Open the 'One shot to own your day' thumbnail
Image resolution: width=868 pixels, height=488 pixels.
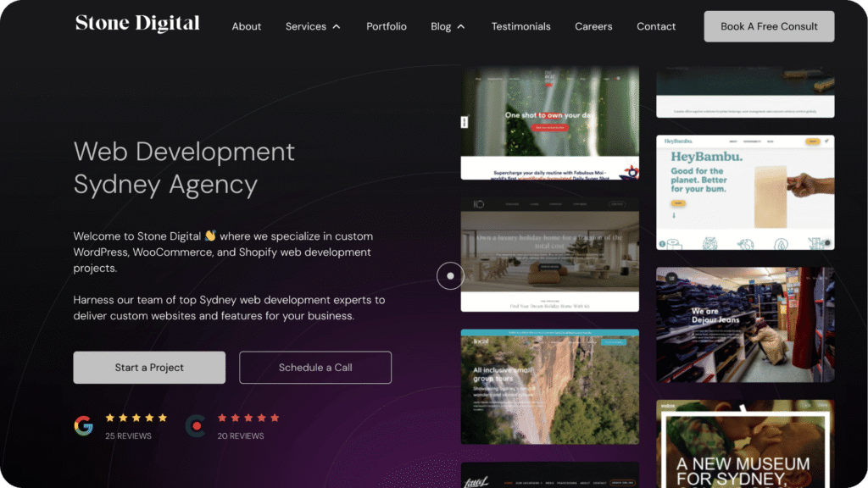click(549, 123)
